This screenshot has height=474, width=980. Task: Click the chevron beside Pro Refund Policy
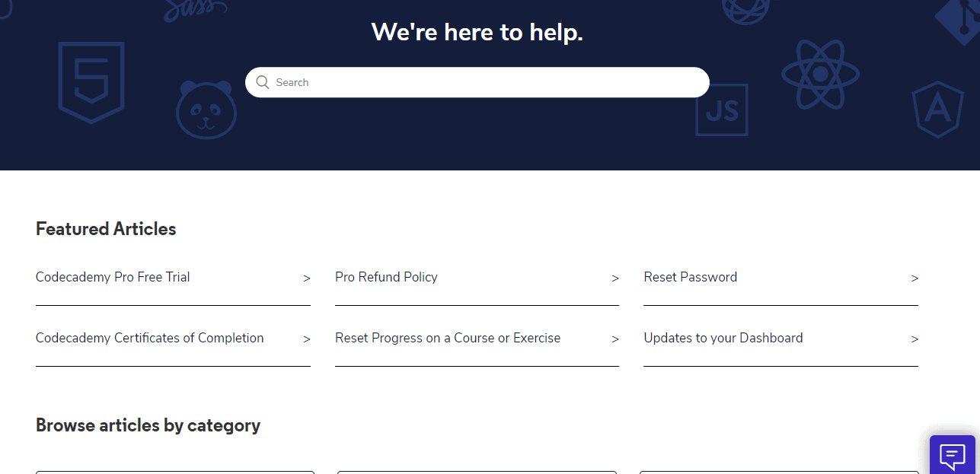point(615,278)
